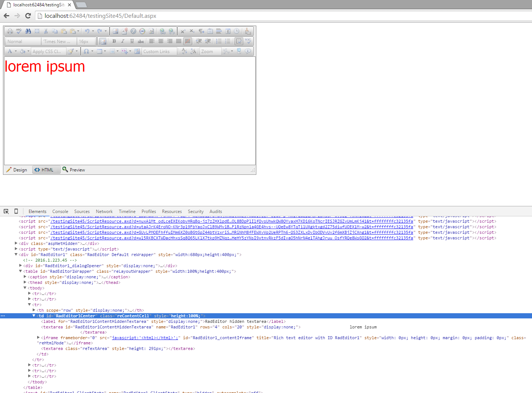532x393 pixels.
Task: Toggle strikethrough formatting
Action: click(141, 41)
